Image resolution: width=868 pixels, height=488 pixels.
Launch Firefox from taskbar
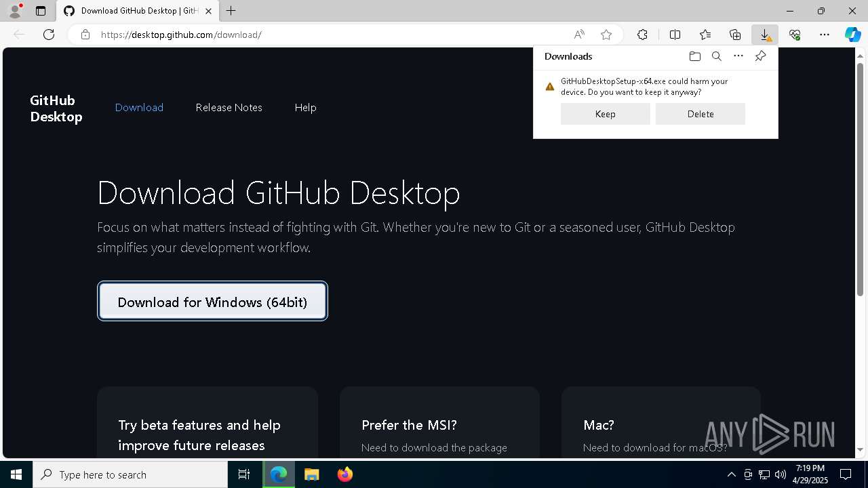click(344, 474)
